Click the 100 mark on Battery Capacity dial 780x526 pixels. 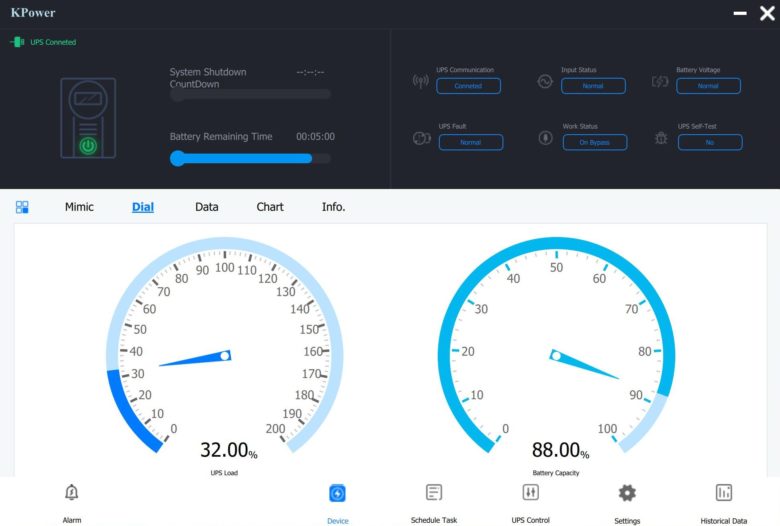(x=607, y=428)
